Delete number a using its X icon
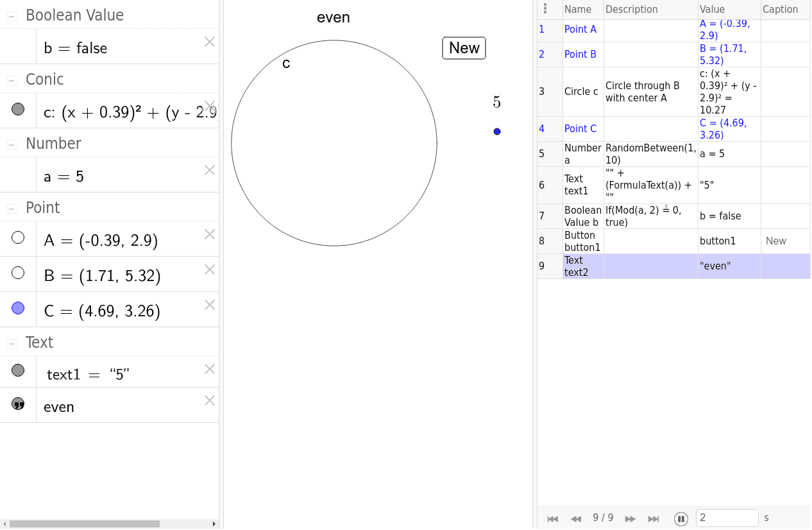812x530 pixels. [209, 170]
